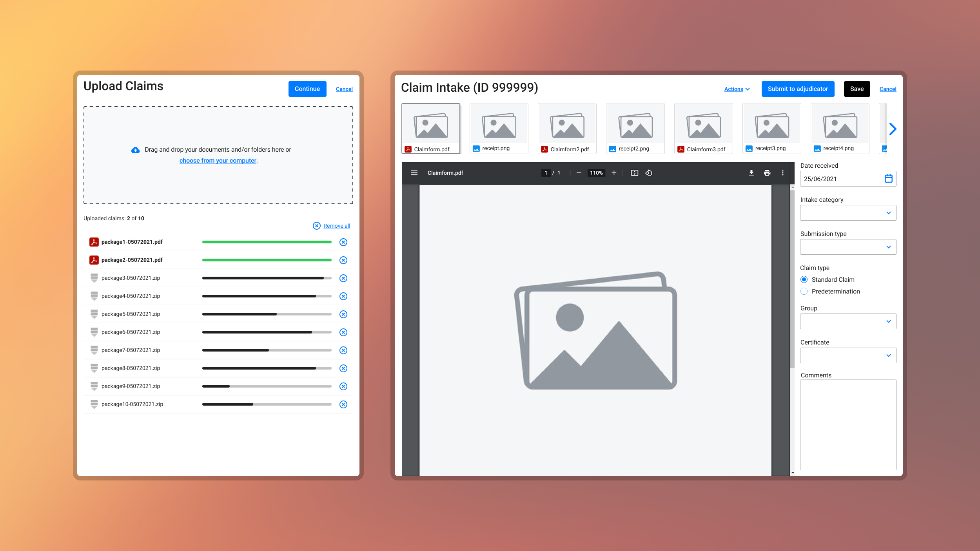Expand the Certificate dropdown
The height and width of the screenshot is (551, 980).
(848, 355)
